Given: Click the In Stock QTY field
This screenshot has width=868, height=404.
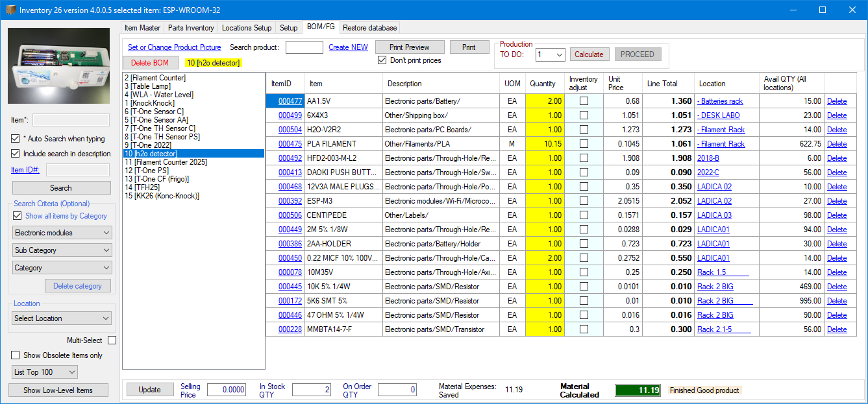Looking at the screenshot, I should coord(312,390).
